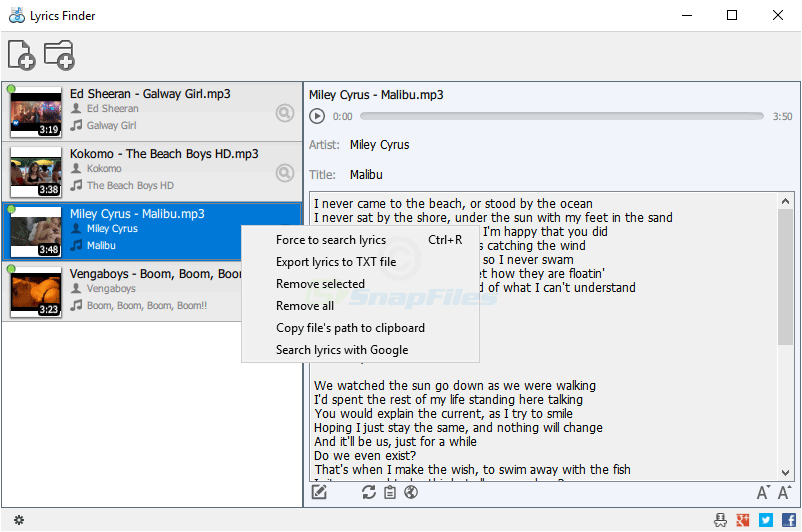Screen dimensions: 802x532
Task: Select Export lyrics to TXT file
Action: tap(336, 262)
